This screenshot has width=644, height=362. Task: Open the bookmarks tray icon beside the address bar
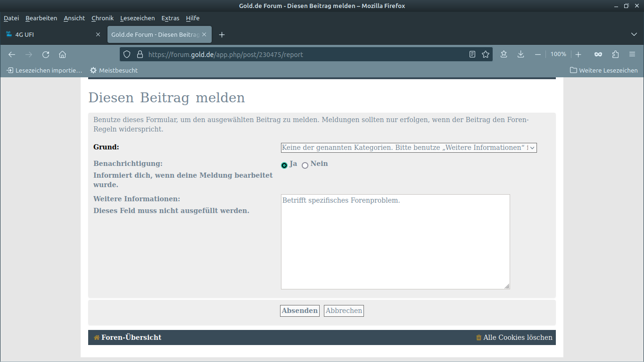504,54
